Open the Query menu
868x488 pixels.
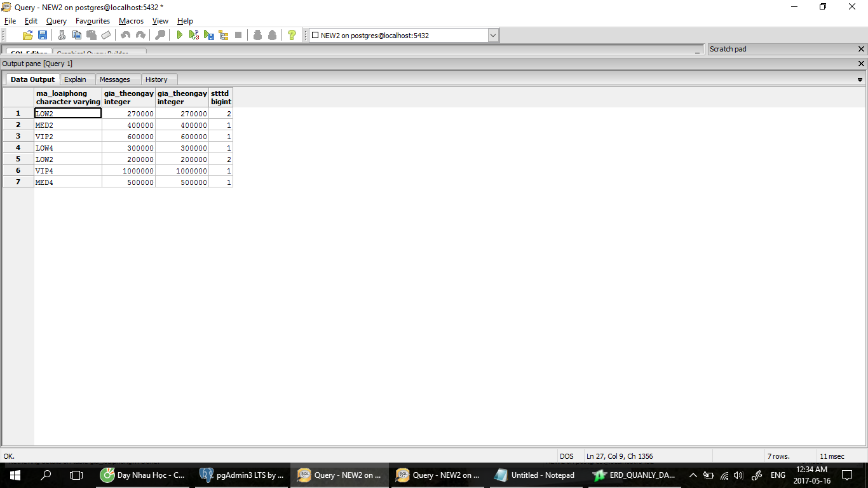point(56,21)
